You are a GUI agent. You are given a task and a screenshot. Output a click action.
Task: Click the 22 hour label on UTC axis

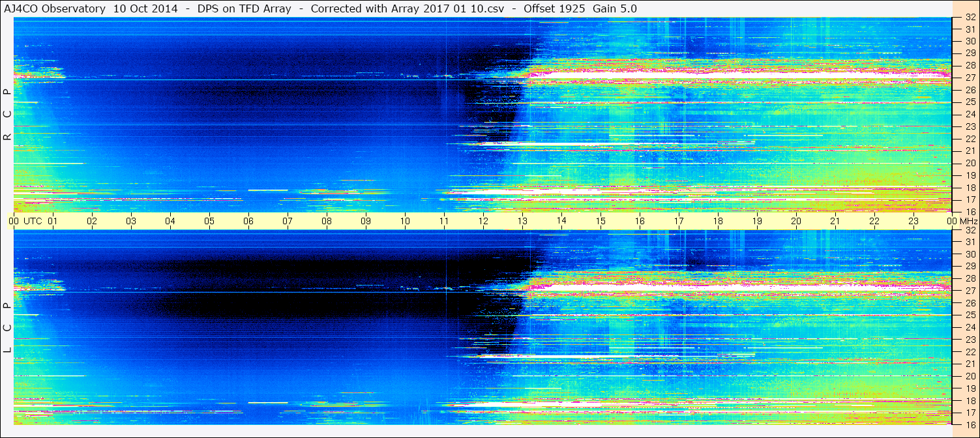pyautogui.click(x=874, y=221)
